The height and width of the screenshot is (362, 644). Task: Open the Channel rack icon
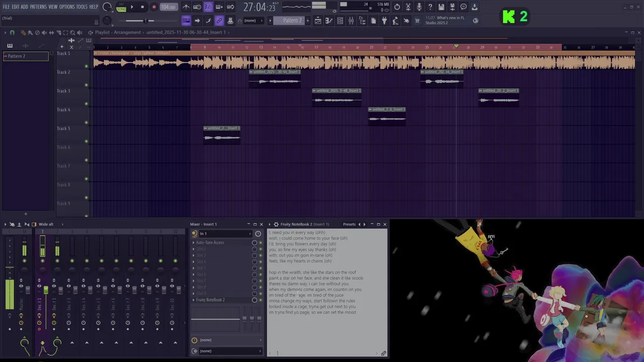click(x=340, y=21)
